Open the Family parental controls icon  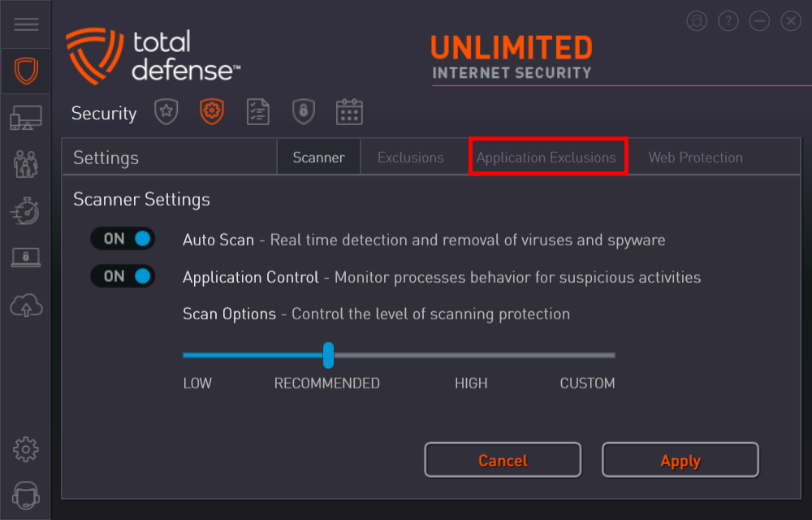[x=26, y=164]
